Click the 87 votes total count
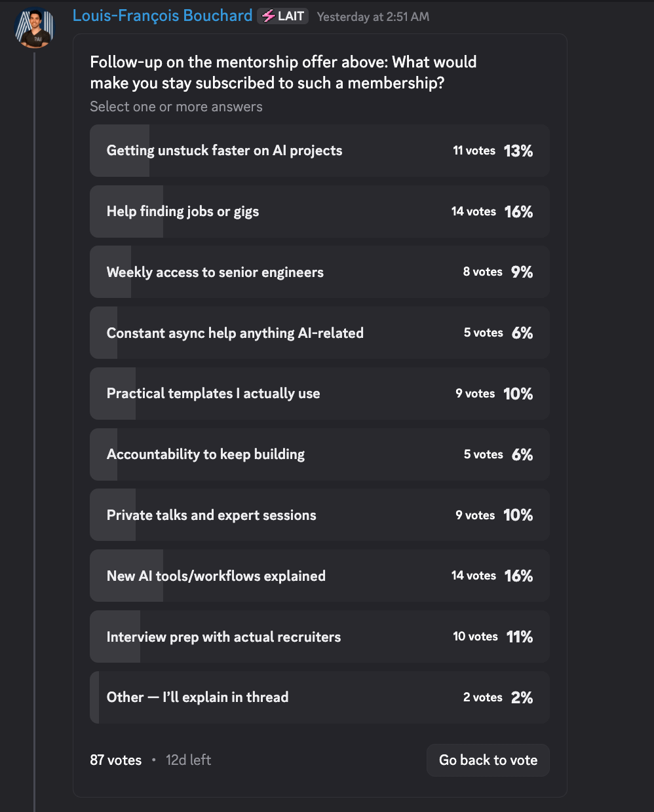 pyautogui.click(x=116, y=760)
